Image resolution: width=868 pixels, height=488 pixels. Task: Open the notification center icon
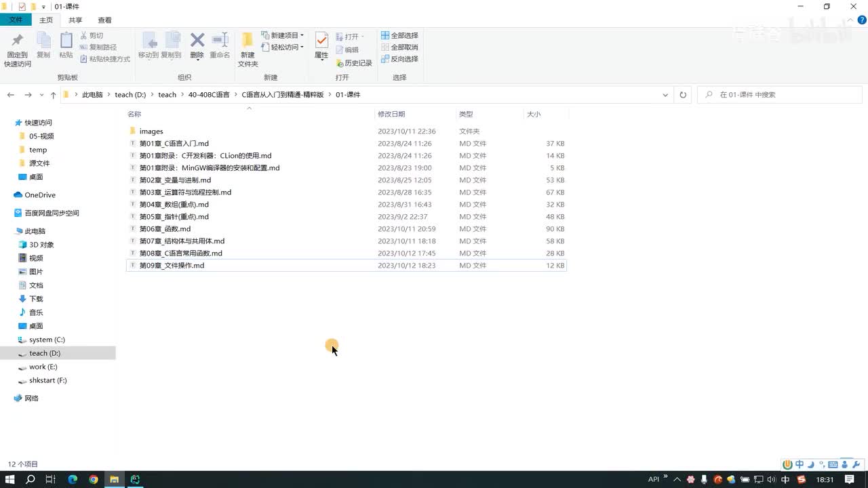[x=849, y=479]
